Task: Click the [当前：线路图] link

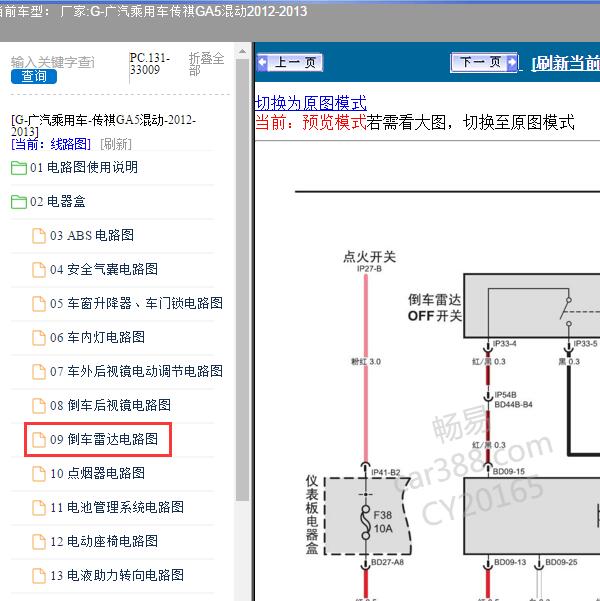Action: (51, 145)
